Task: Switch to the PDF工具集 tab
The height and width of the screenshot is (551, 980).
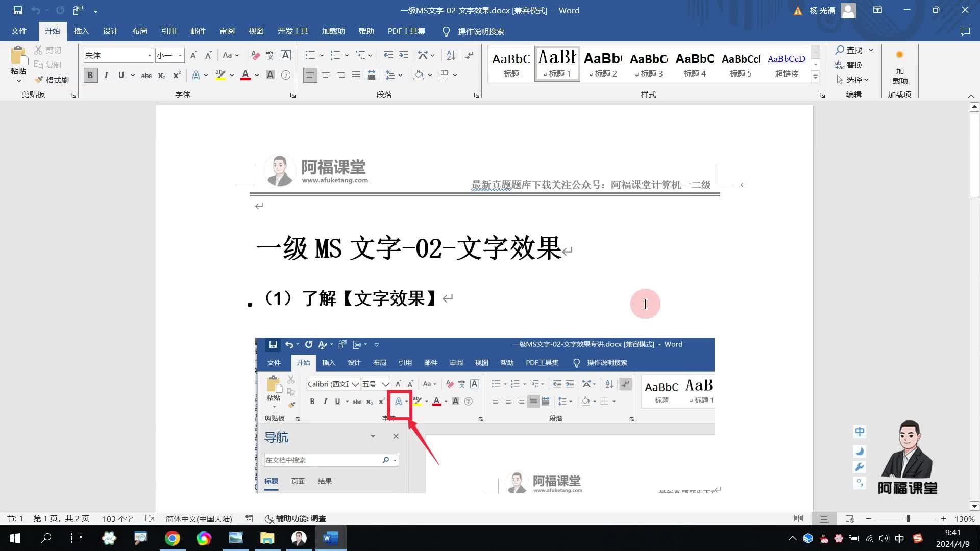Action: (x=406, y=31)
